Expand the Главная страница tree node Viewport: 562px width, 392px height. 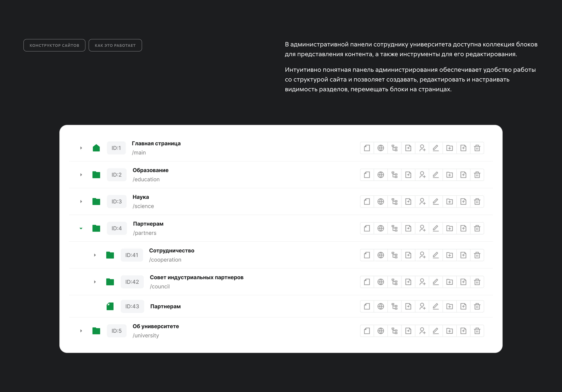(81, 148)
